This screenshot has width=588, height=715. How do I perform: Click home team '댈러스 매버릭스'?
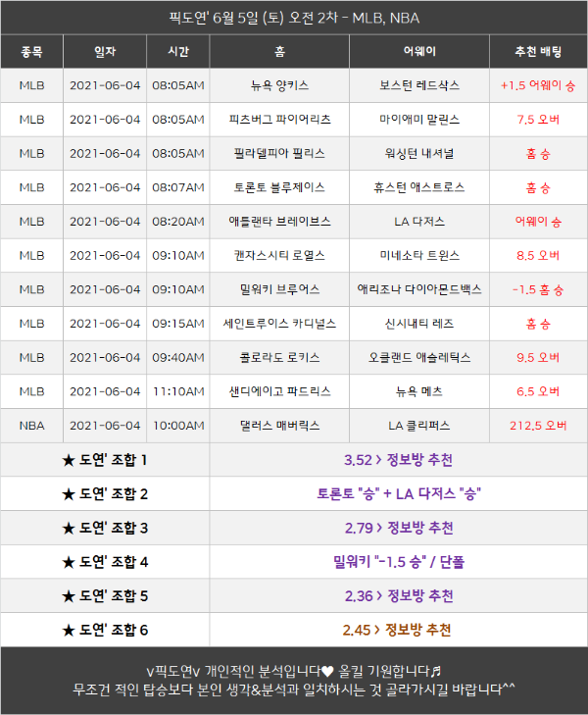point(279,426)
